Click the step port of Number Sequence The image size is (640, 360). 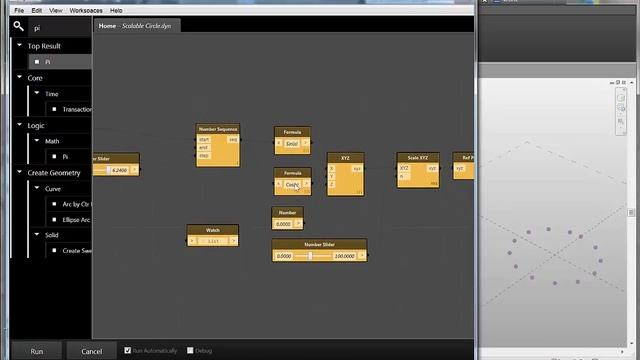pyautogui.click(x=204, y=156)
